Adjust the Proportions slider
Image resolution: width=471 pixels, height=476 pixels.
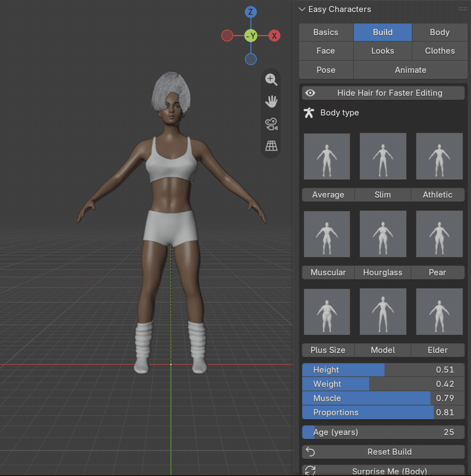pos(383,413)
